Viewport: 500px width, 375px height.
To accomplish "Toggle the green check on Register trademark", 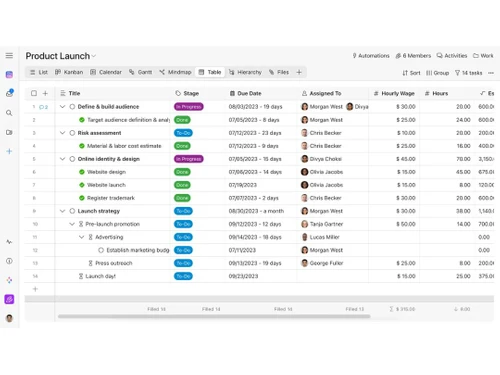I will [82, 198].
